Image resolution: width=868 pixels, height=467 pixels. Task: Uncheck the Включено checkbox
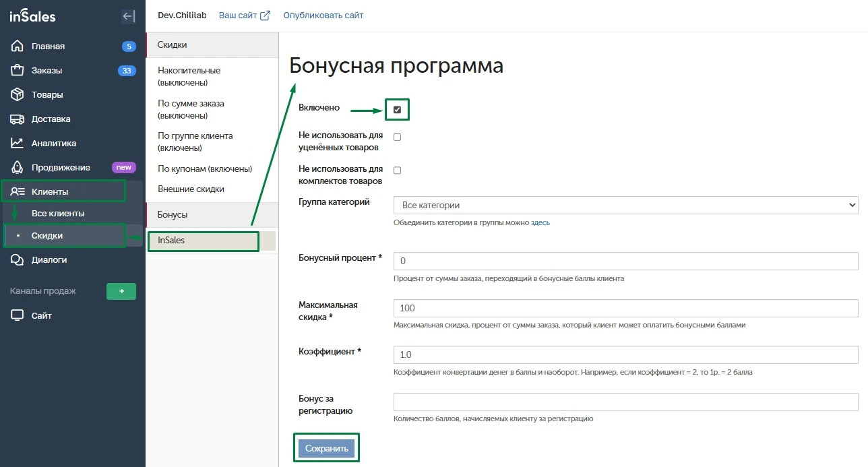click(x=398, y=109)
